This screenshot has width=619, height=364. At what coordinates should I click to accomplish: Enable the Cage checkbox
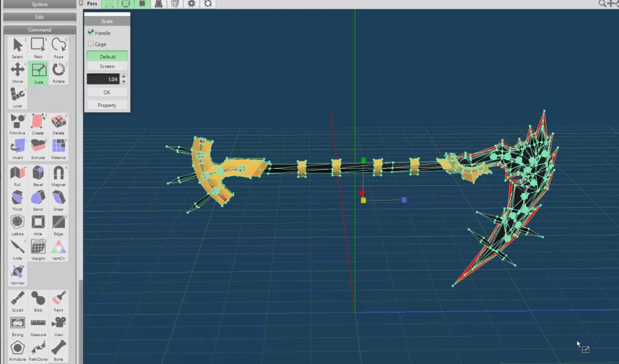click(91, 43)
